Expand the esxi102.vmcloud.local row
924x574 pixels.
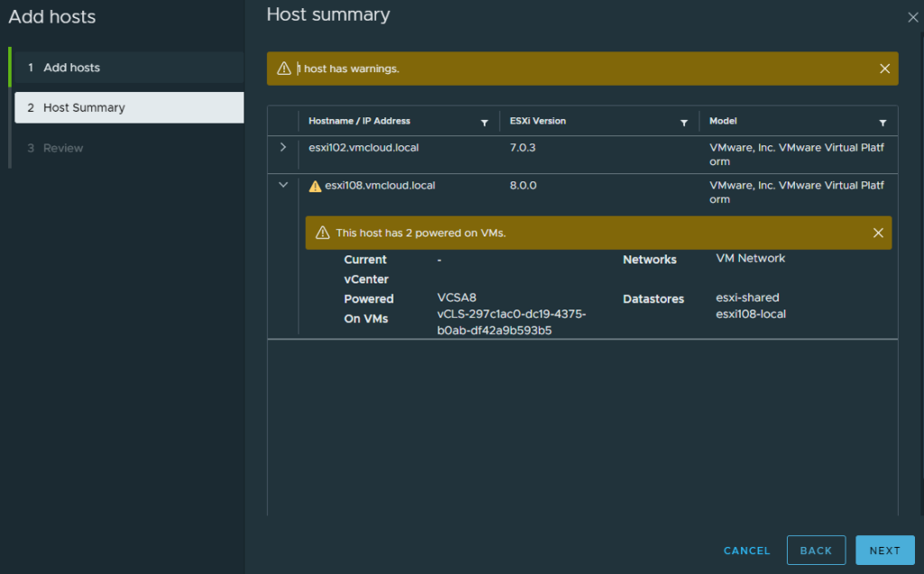(283, 147)
